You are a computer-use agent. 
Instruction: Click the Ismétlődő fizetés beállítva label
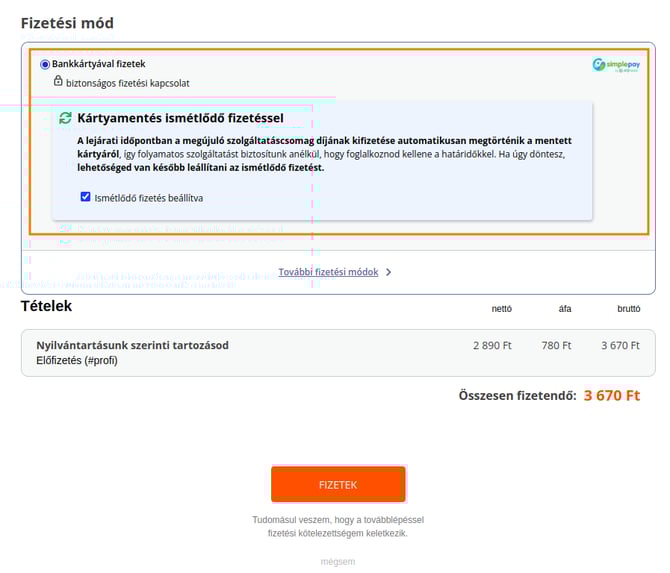point(148,198)
